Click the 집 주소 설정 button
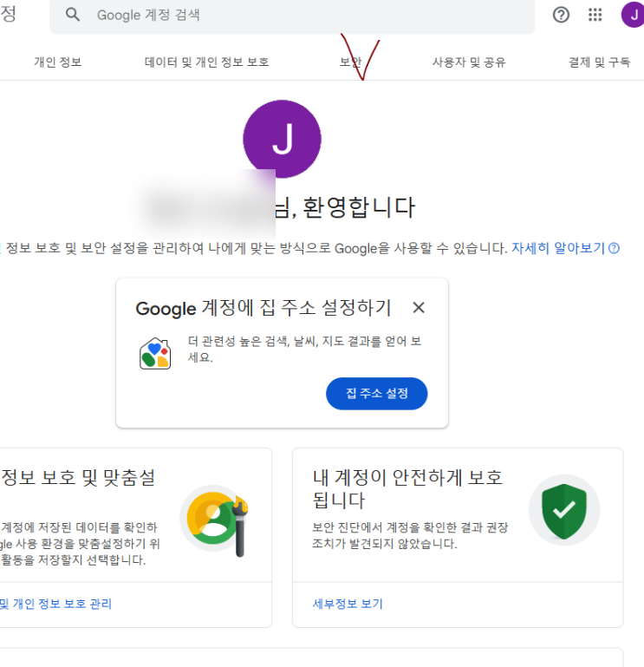This screenshot has height=667, width=644. (x=377, y=394)
